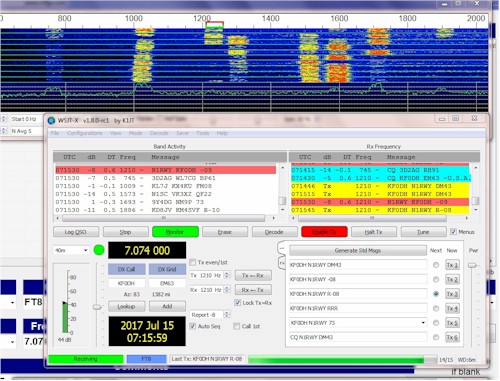Click the Report -8 spinner arrows
Viewport: 500px width, 381px height.
[227, 314]
